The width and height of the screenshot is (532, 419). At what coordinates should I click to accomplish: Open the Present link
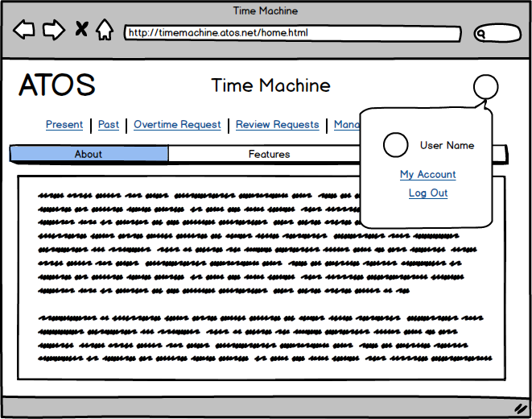(x=64, y=125)
